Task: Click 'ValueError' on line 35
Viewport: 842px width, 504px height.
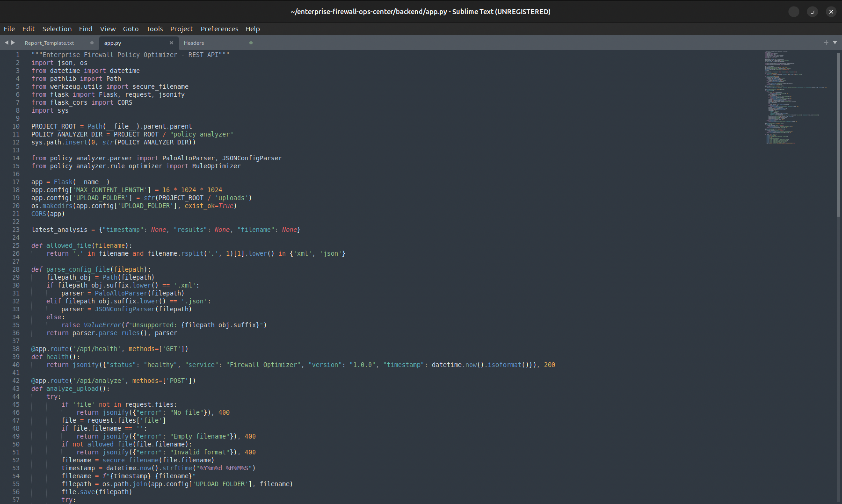Action: 102,325
